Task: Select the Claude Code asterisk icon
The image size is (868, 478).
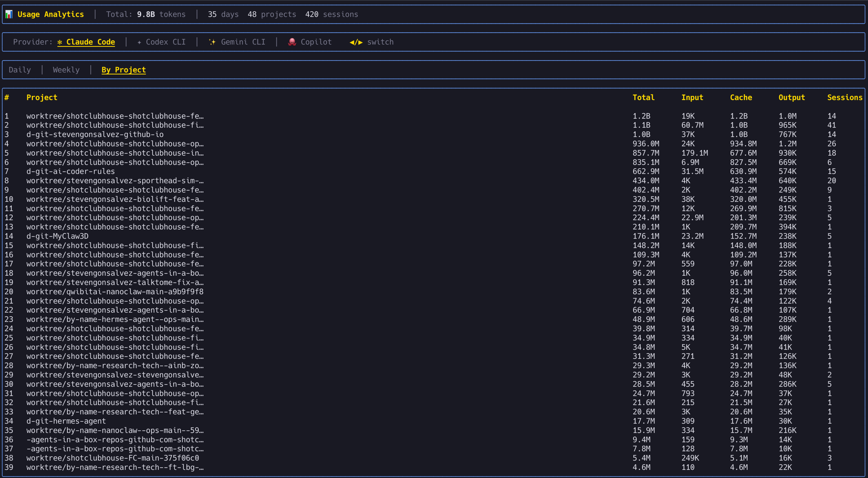Action: (x=60, y=42)
